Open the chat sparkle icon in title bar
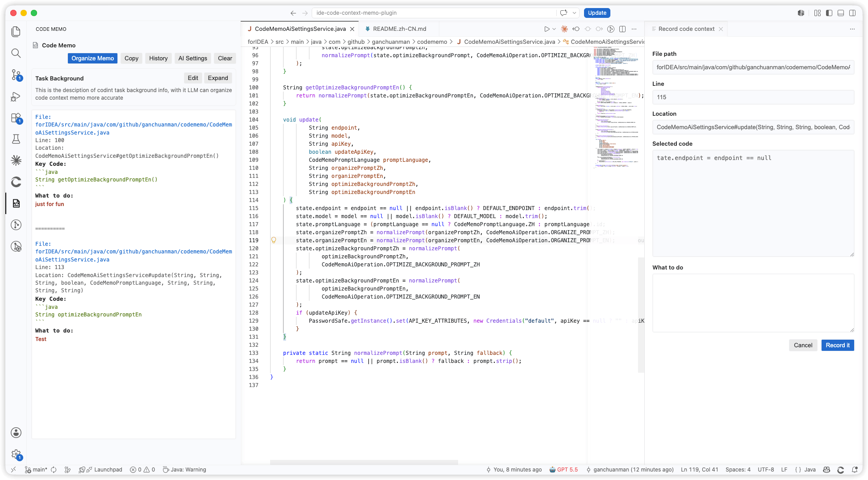The width and height of the screenshot is (868, 480). (x=563, y=13)
